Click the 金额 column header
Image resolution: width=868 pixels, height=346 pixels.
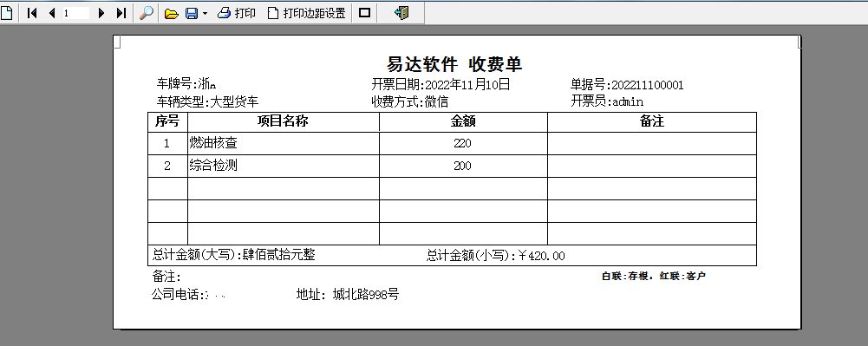463,121
